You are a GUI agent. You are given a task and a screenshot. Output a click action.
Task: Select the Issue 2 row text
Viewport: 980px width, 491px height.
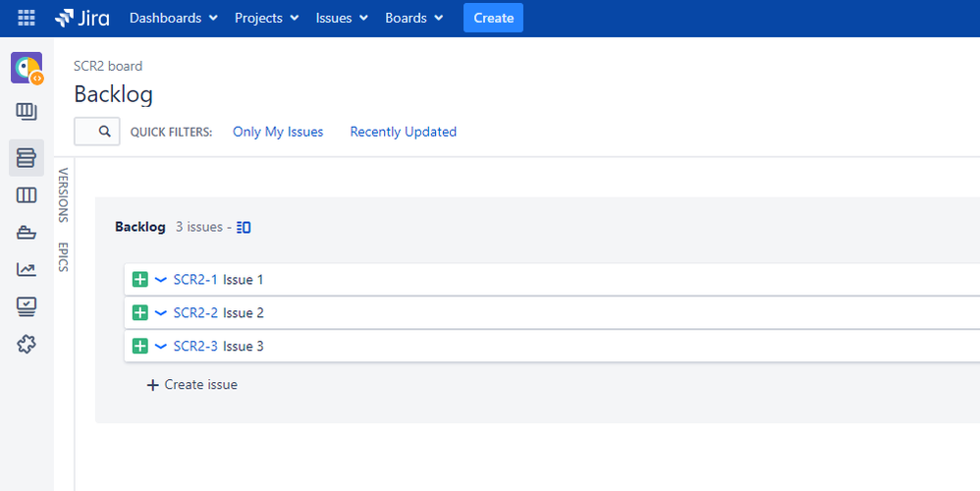click(x=244, y=312)
